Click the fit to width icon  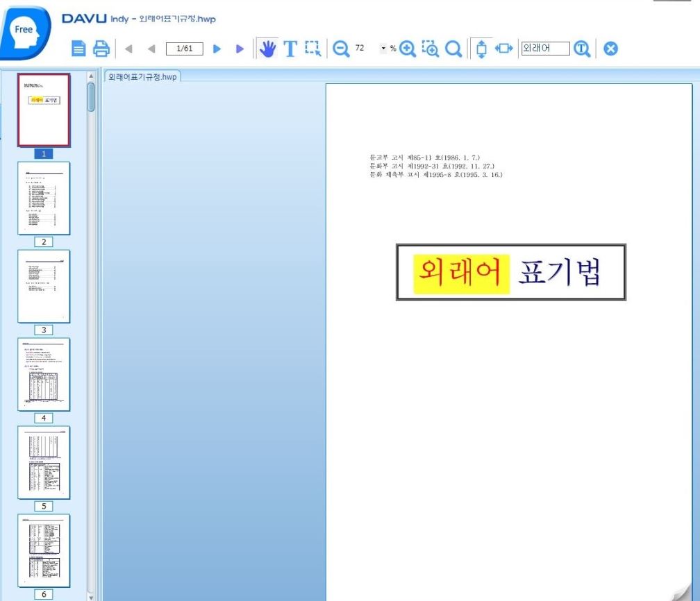(504, 49)
